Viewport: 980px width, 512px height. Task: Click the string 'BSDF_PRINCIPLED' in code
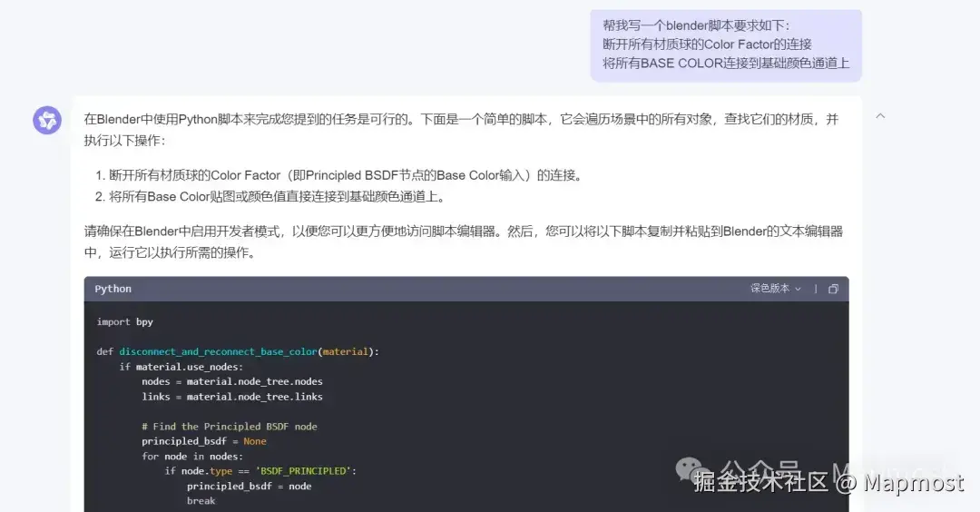pyautogui.click(x=303, y=471)
